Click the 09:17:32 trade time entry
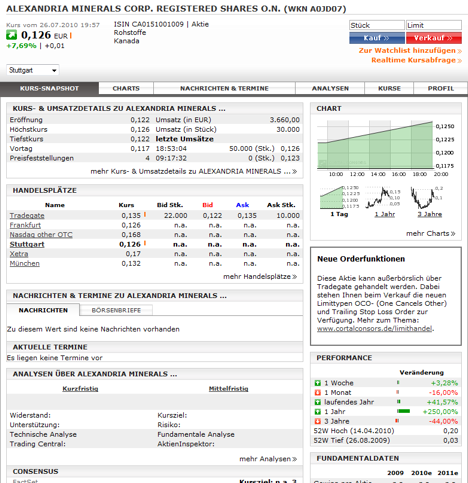Viewport: 468px width, 483px height. pos(171,158)
